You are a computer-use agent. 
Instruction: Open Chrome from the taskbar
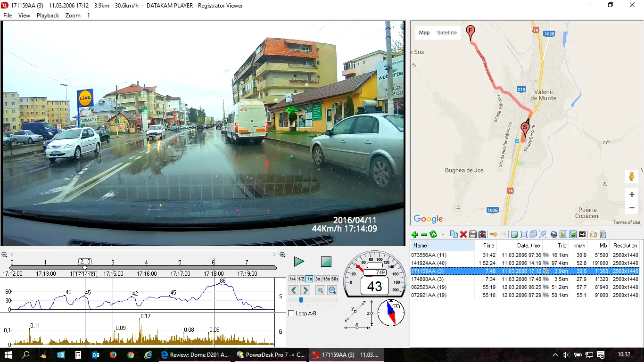tap(131, 355)
